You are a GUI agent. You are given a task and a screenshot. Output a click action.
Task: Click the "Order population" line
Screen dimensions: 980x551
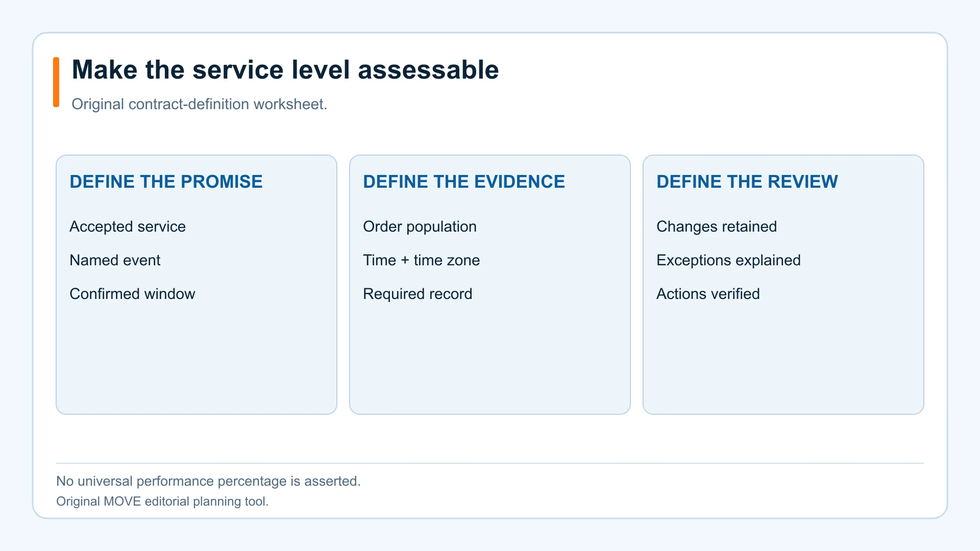[420, 227]
